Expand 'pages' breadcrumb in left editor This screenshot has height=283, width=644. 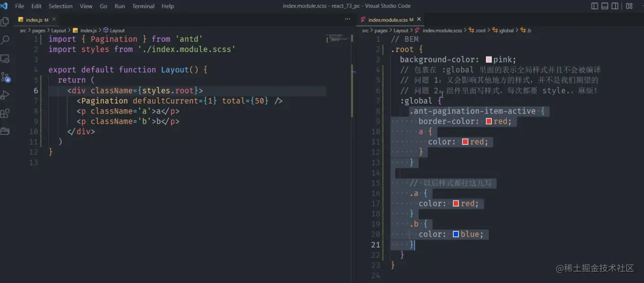(x=39, y=30)
